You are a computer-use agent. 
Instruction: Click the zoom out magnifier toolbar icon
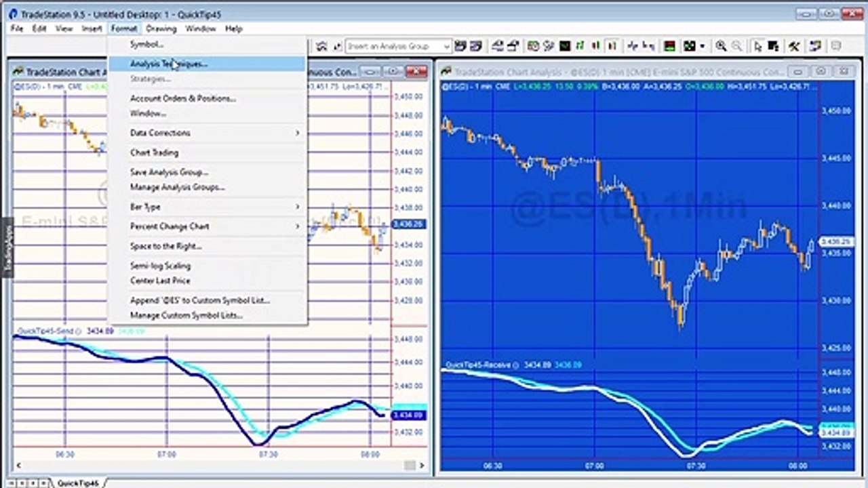[738, 46]
